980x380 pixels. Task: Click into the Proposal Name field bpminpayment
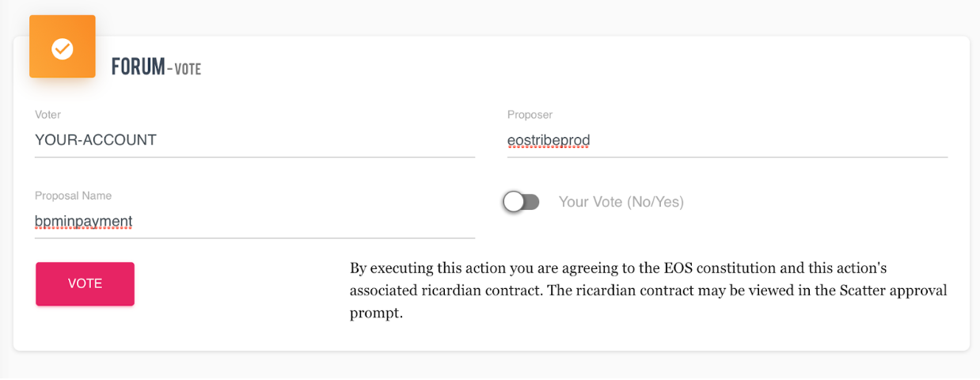point(255,222)
